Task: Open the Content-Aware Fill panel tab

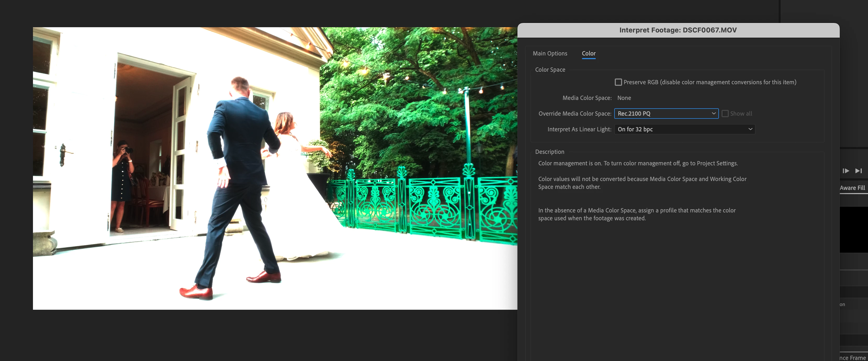Action: [852, 188]
